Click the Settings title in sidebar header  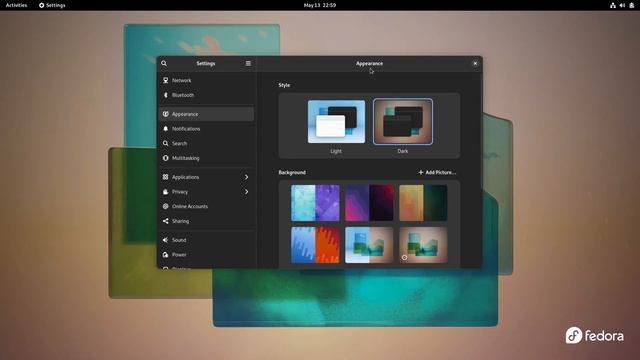click(206, 64)
